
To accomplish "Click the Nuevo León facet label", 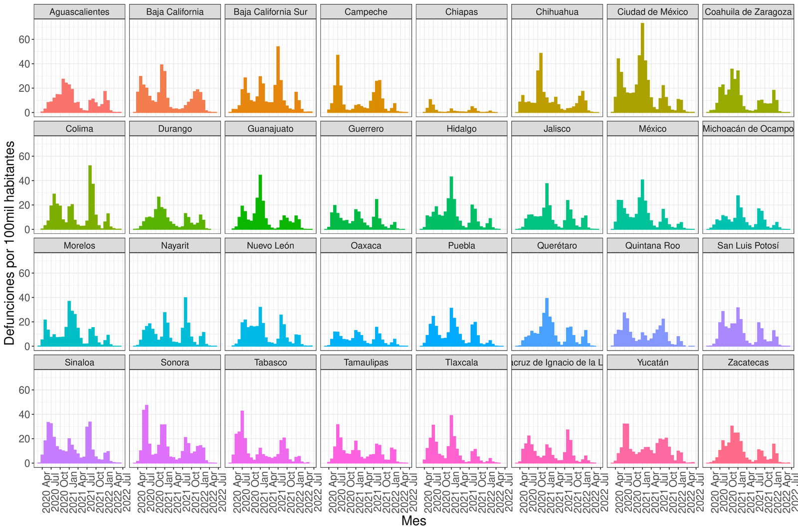I will click(x=270, y=246).
